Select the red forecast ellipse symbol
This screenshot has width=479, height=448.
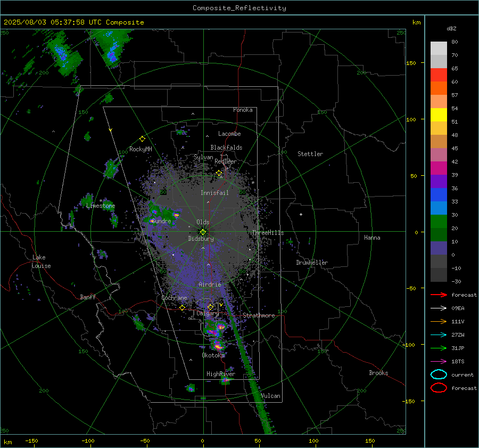click(439, 388)
